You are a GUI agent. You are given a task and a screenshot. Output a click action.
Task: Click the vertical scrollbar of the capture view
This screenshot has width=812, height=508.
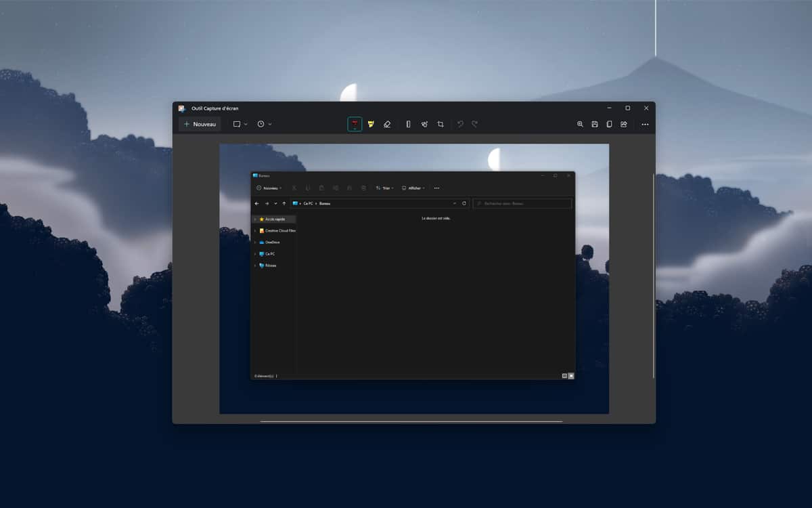(654, 271)
